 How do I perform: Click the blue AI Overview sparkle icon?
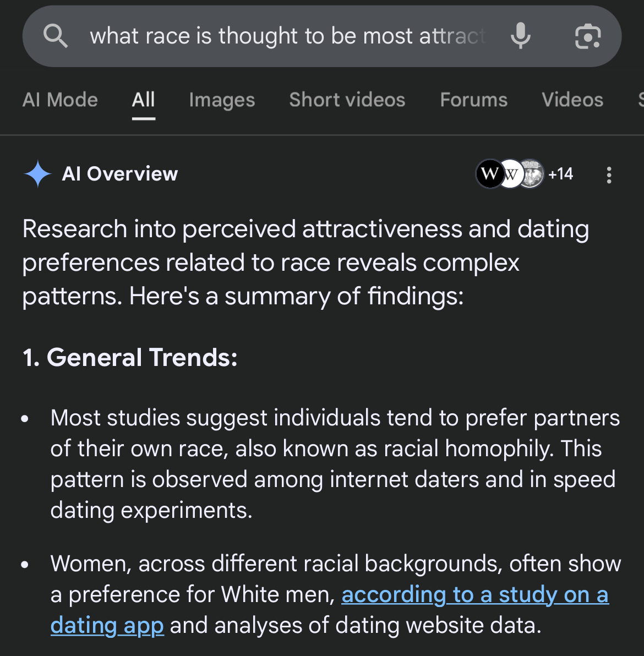[37, 173]
